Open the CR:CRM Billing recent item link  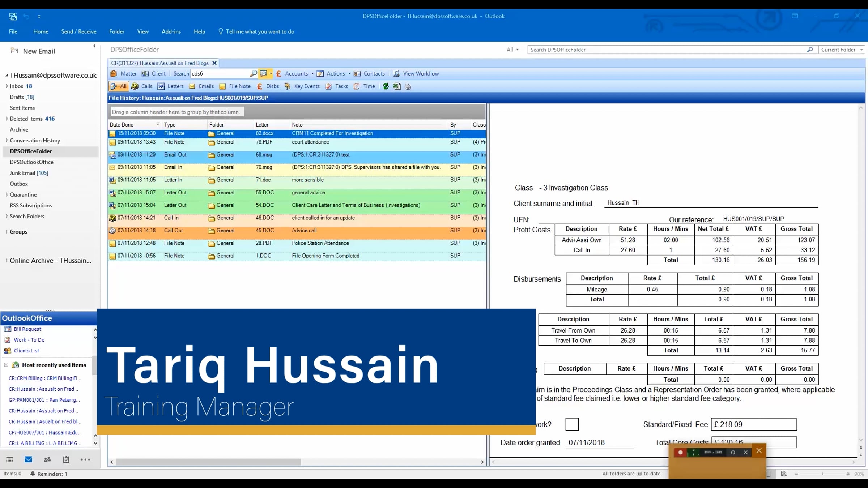click(45, 378)
